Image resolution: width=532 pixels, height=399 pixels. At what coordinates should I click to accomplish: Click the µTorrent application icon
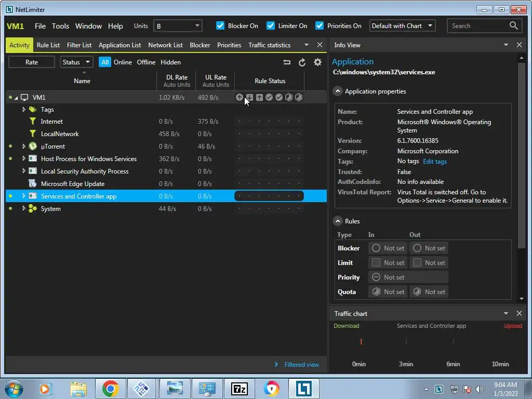[x=33, y=146]
